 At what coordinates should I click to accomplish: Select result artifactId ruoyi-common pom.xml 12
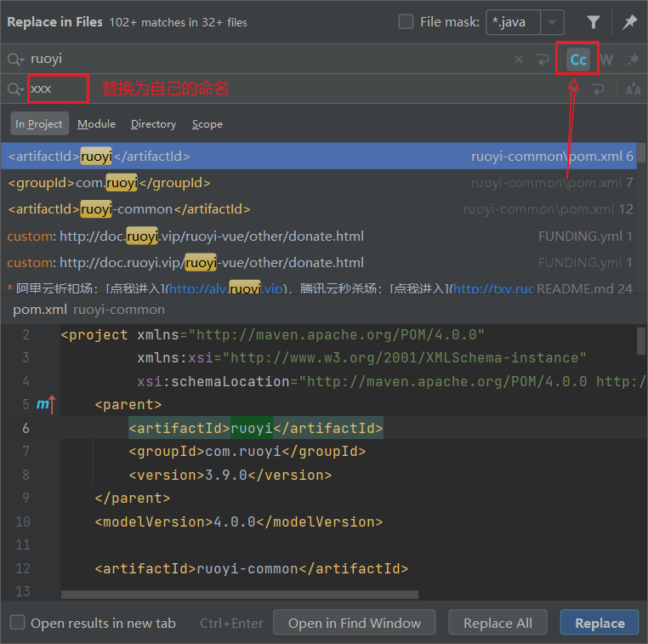[x=318, y=209]
